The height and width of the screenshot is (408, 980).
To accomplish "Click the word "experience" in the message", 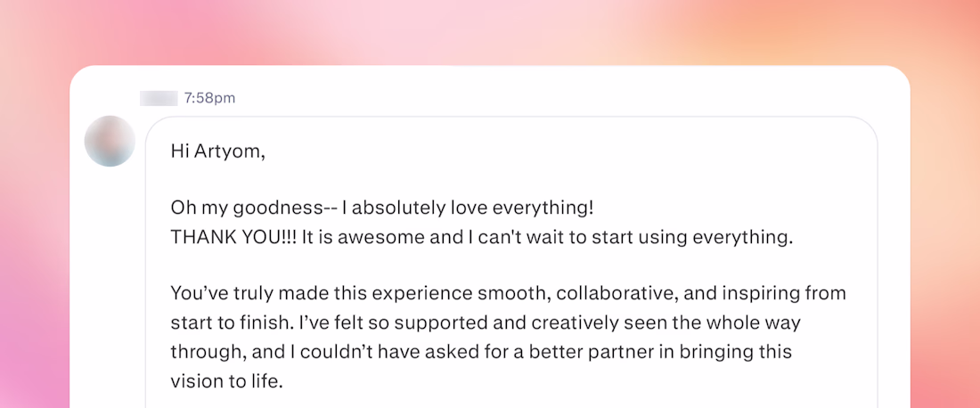I will [x=396, y=293].
